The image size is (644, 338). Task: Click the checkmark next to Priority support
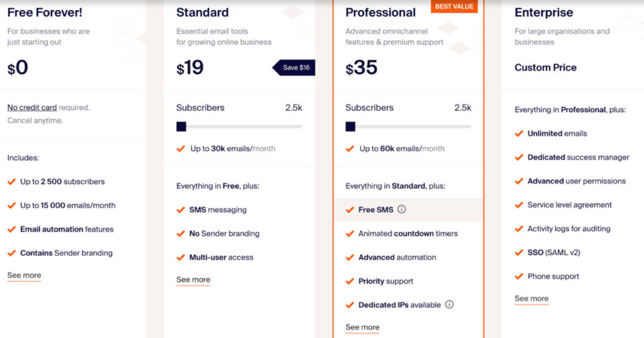350,281
